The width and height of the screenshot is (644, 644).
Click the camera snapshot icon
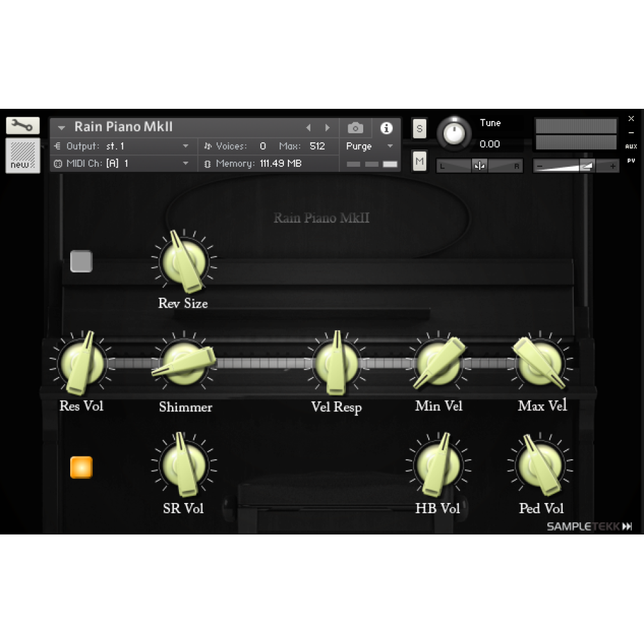click(x=355, y=128)
